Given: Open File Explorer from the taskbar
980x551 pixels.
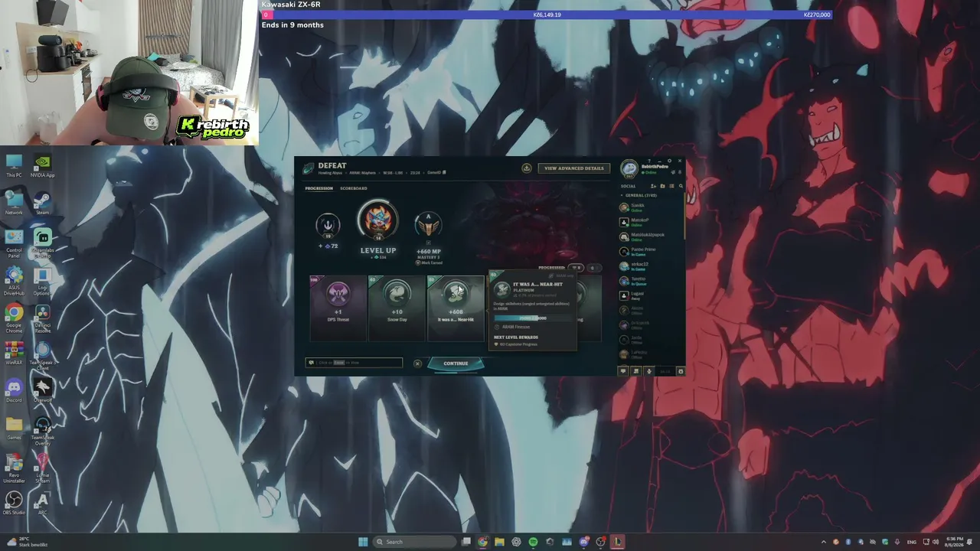Looking at the screenshot, I should click(499, 542).
